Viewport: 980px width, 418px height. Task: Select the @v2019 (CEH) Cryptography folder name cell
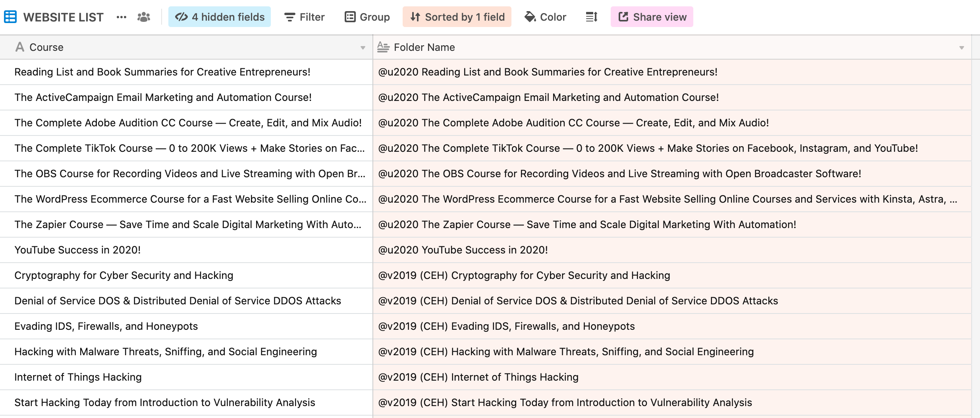click(524, 275)
